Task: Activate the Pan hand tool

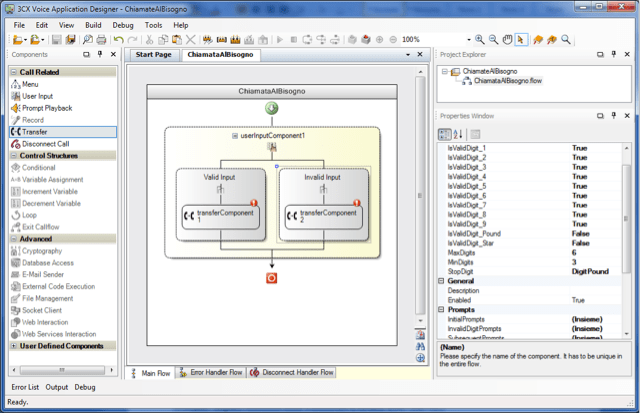Action: tap(507, 39)
